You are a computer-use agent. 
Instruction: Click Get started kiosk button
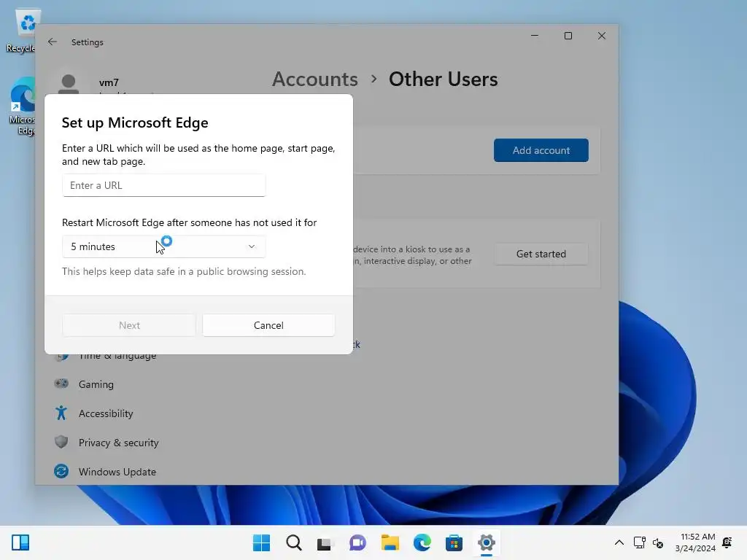pos(541,254)
